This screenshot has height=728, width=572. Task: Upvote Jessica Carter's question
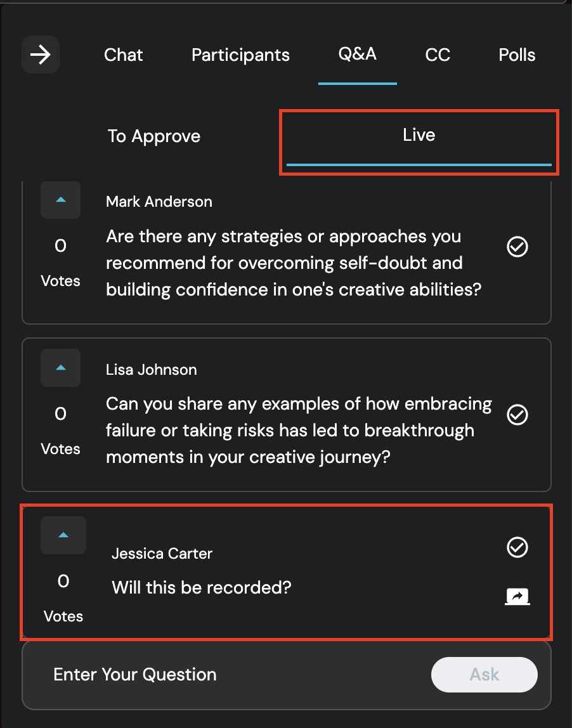coord(63,535)
